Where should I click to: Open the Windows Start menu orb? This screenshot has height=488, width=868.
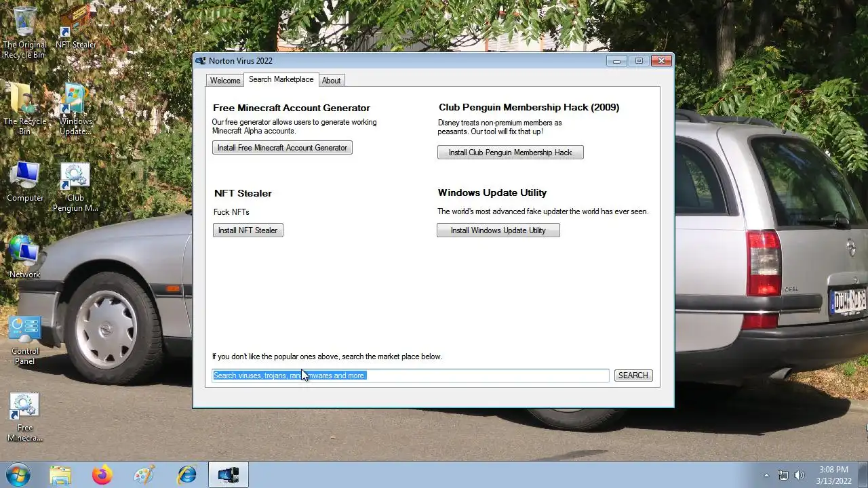pyautogui.click(x=18, y=474)
